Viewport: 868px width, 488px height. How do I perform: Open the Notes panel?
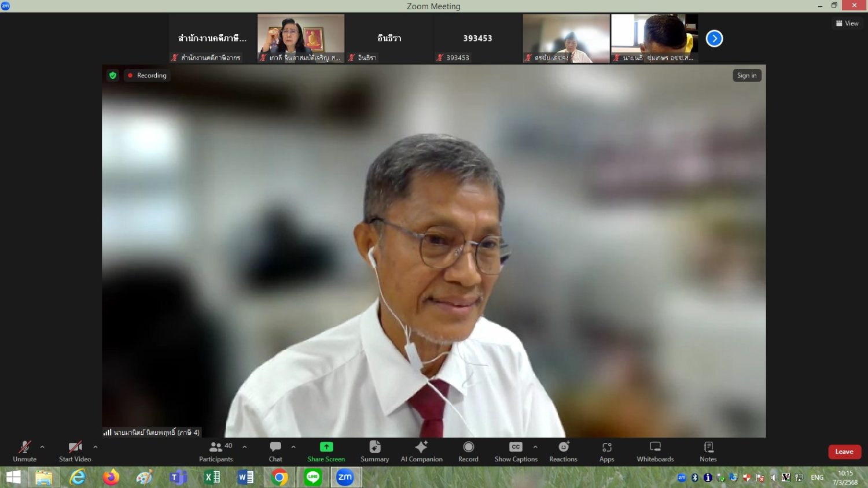coord(708,451)
